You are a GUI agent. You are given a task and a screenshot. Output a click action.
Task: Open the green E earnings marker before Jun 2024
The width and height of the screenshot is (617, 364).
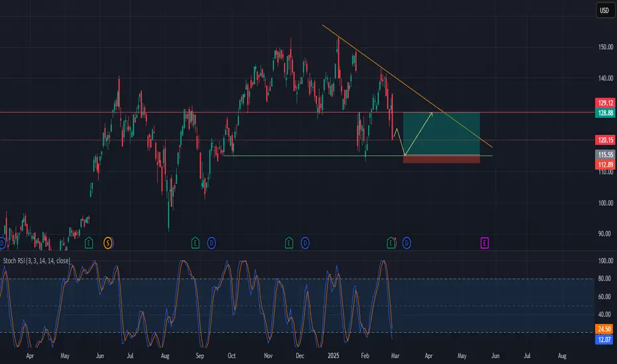[x=89, y=243]
